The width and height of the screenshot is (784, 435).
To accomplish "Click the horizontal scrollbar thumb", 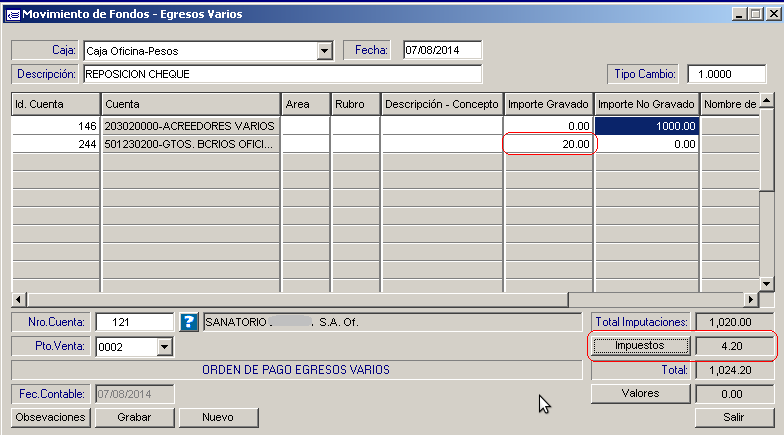I will 298,300.
